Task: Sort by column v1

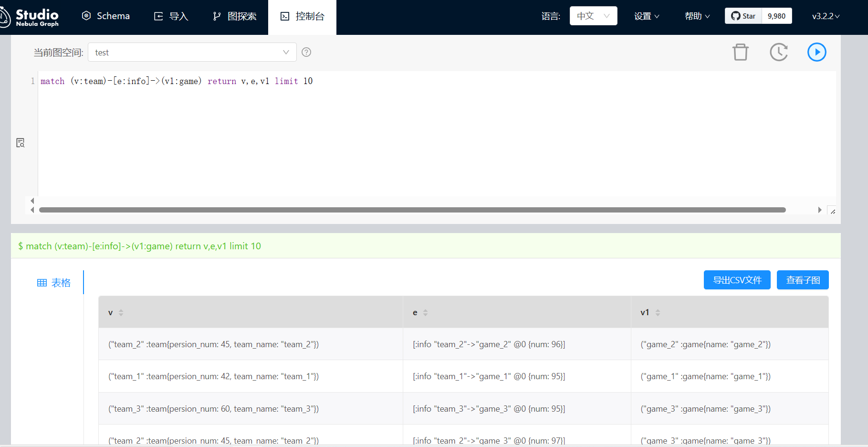Action: [658, 313]
